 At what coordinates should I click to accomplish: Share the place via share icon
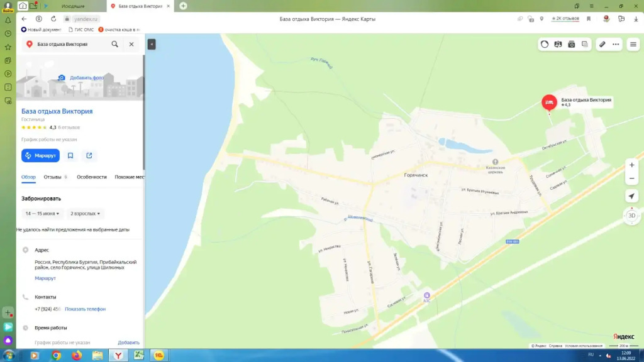(89, 156)
